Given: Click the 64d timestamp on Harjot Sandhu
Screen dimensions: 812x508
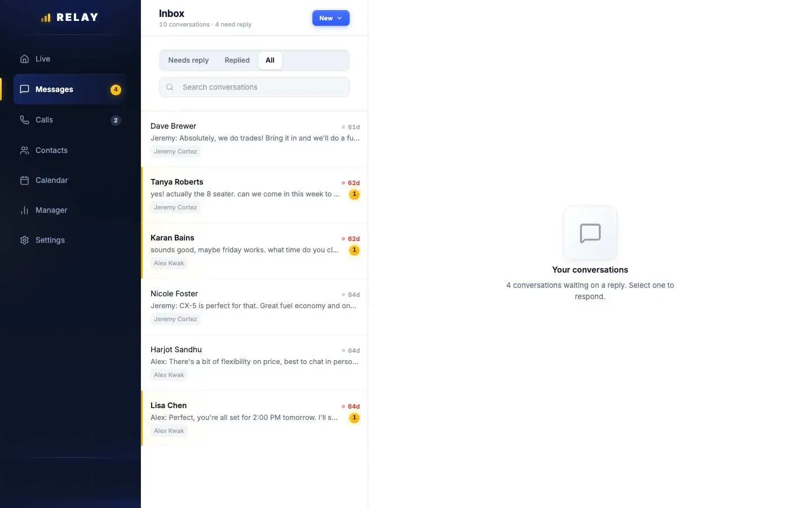Looking at the screenshot, I should click(x=354, y=351).
